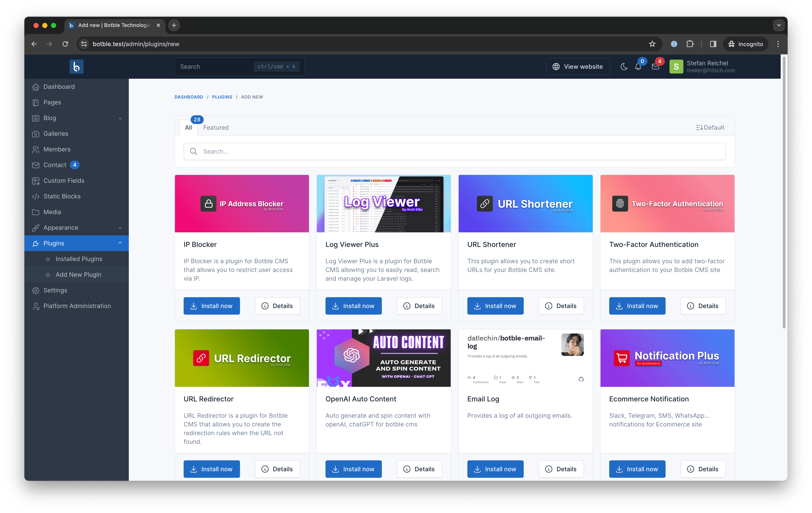
Task: Collapse the Plugins menu chevron
Action: coord(120,243)
